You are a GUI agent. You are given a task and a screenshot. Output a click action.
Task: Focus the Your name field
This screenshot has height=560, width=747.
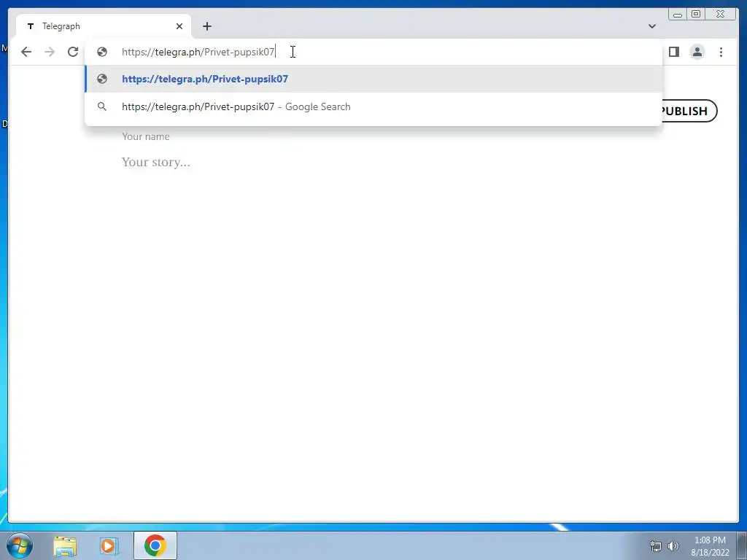coord(146,136)
